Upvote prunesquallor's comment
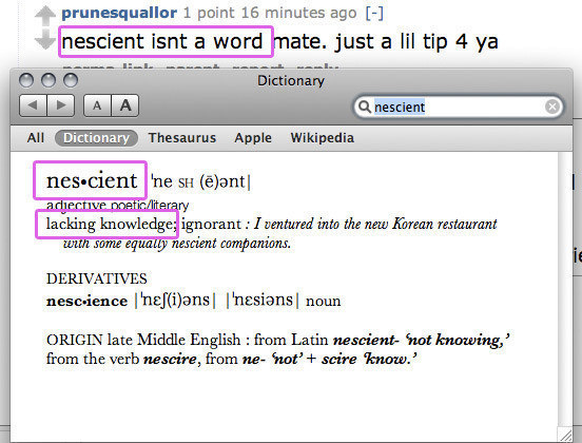582x443 pixels. pyautogui.click(x=45, y=16)
